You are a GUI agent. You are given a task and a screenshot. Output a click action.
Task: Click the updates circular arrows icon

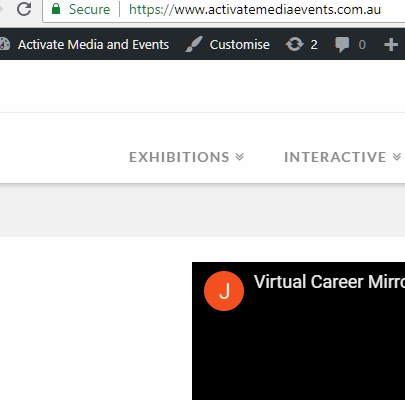pyautogui.click(x=294, y=44)
